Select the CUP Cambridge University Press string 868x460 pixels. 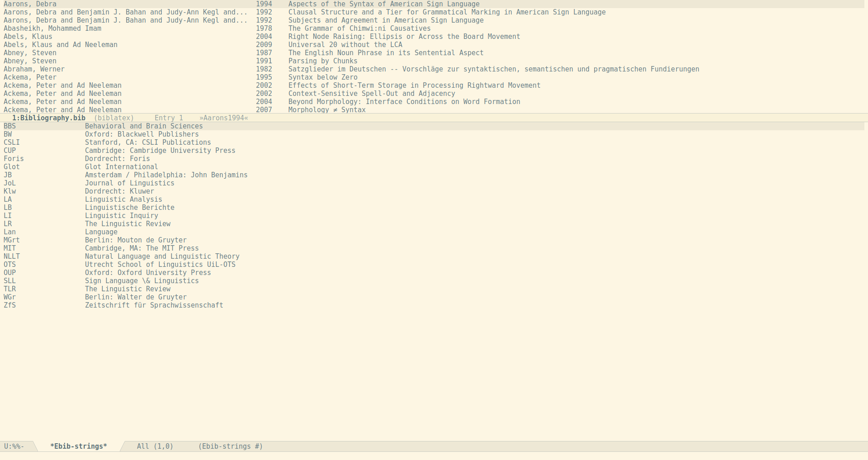click(x=160, y=151)
